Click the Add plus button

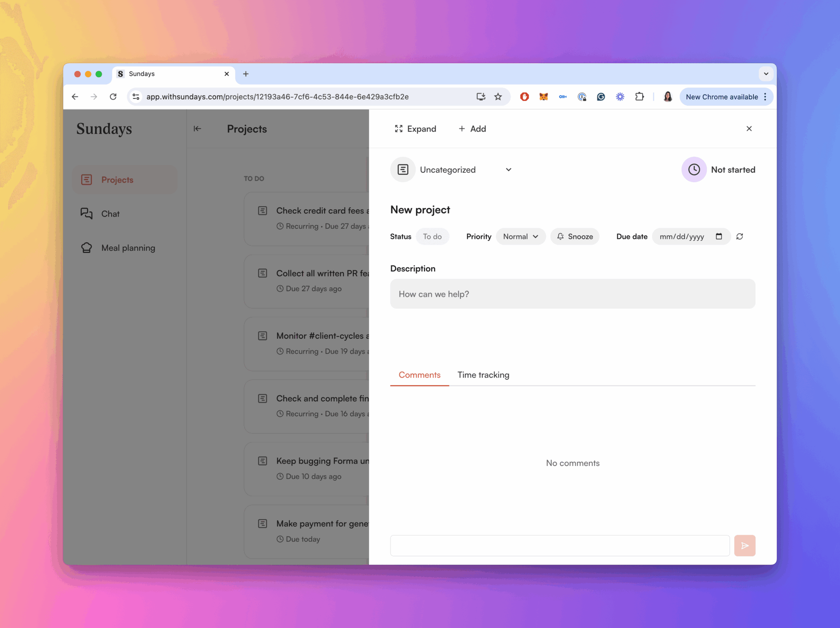472,129
